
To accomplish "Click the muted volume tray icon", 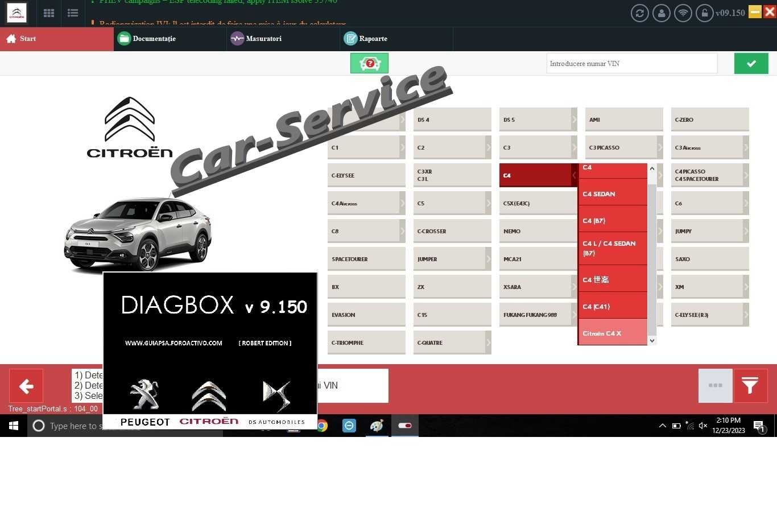I will coord(703,426).
